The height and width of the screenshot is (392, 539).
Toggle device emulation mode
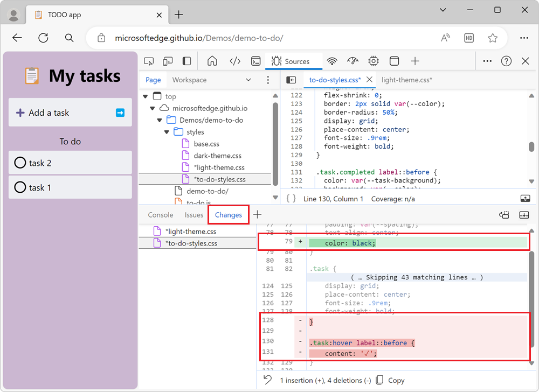pos(168,61)
